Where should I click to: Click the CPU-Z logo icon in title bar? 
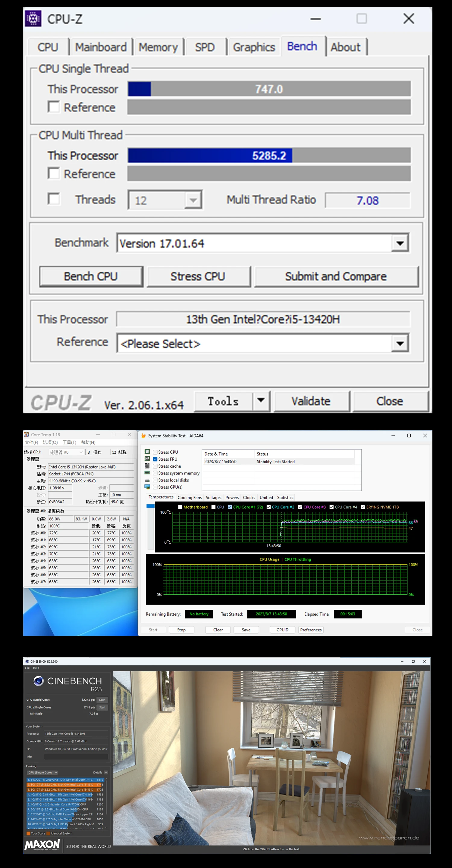pos(33,19)
